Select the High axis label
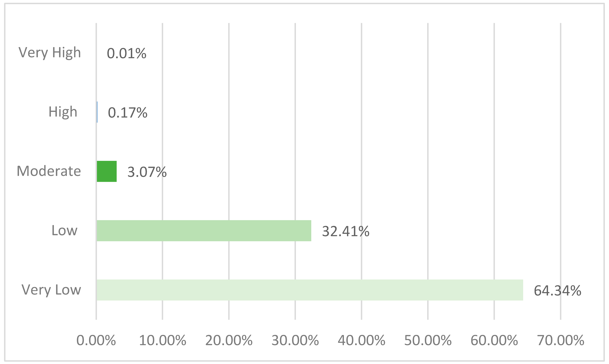The height and width of the screenshot is (364, 609). tap(63, 112)
